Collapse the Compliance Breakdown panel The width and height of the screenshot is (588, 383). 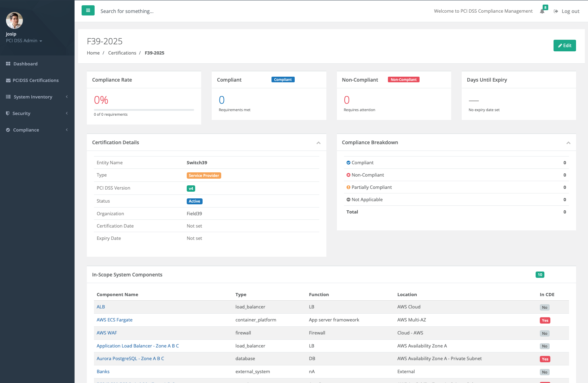pos(568,143)
